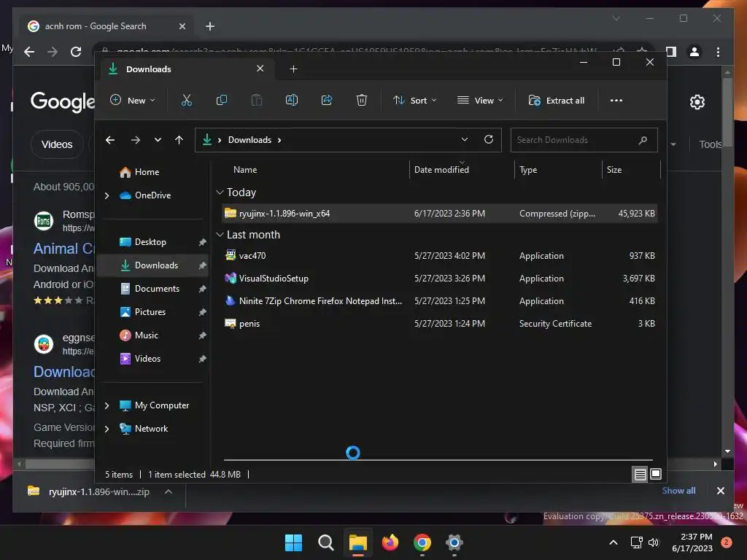The width and height of the screenshot is (747, 560).
Task: Open the address bar history dropdown
Action: [465, 139]
